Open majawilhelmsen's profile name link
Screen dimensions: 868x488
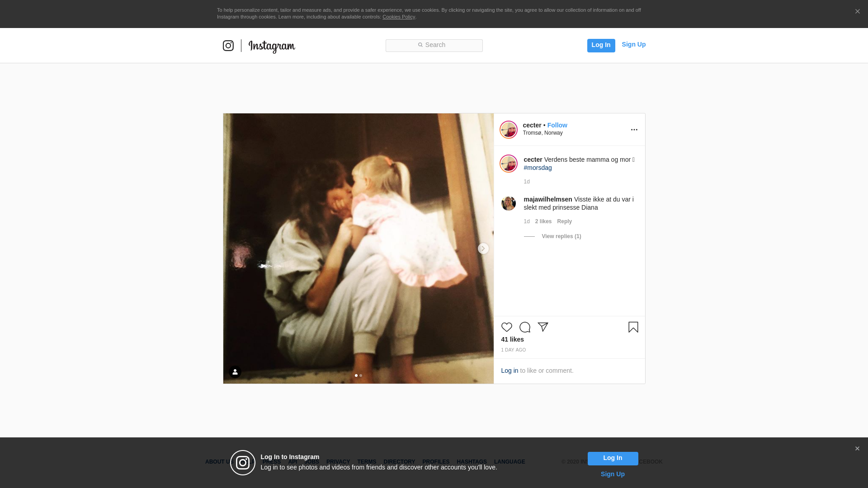coord(547,199)
